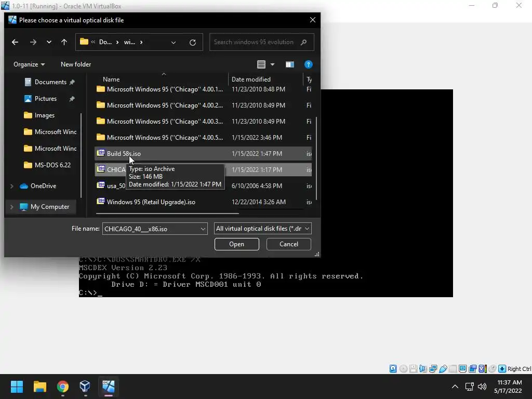The width and height of the screenshot is (532, 399).
Task: Select the Build 58s.iso file
Action: (203, 153)
